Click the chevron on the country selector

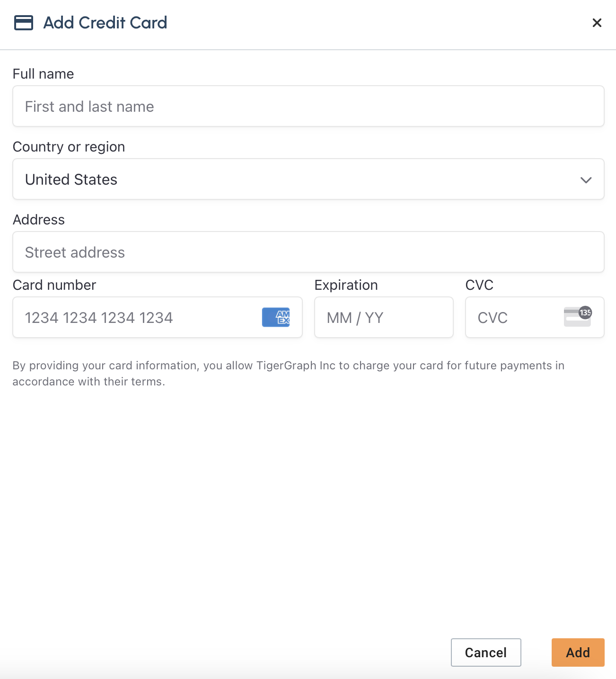pyautogui.click(x=586, y=180)
